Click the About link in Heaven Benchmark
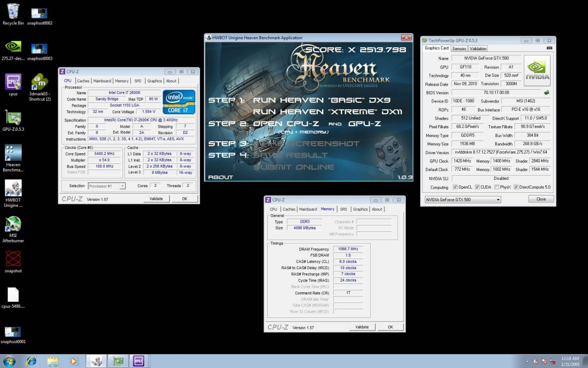 point(220,177)
